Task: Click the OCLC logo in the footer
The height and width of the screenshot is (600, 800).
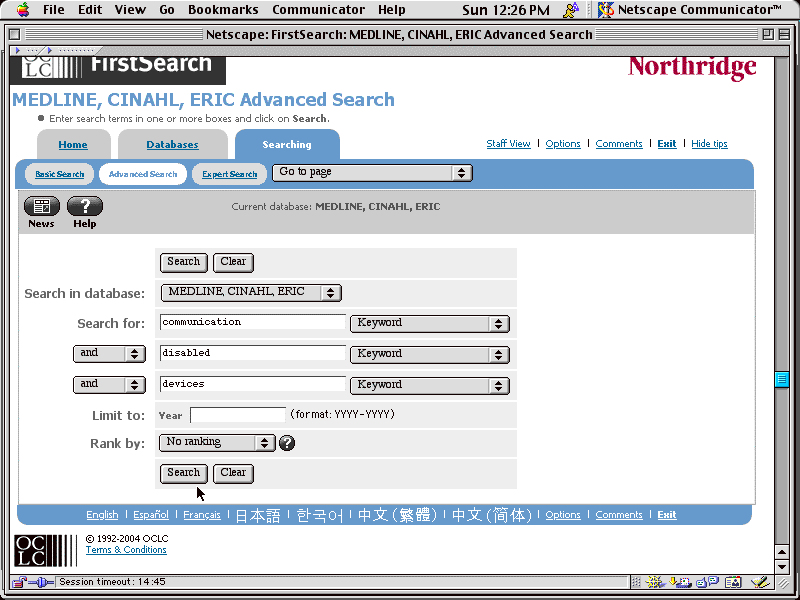Action: pos(45,551)
